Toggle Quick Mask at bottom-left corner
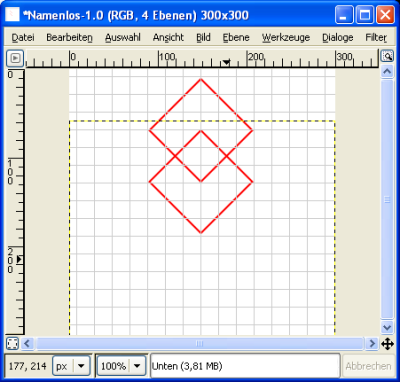 point(13,343)
